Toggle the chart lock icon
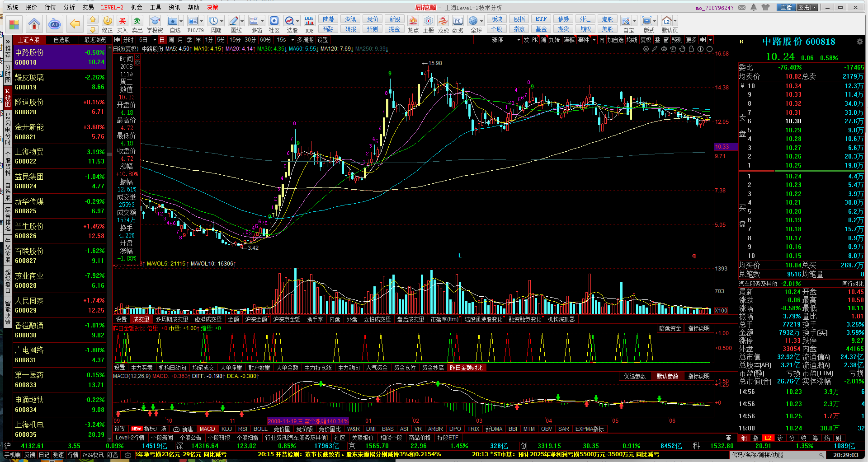Screen dimensions: 868x462 [691, 49]
